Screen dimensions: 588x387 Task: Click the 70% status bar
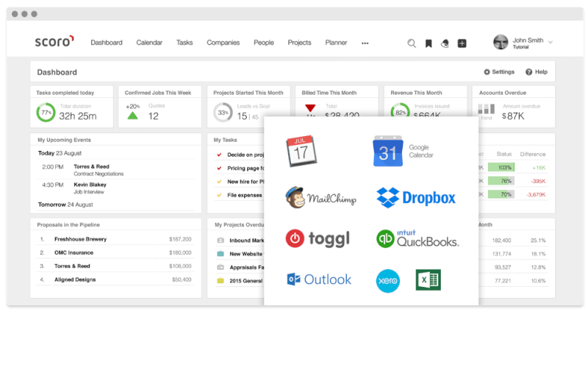click(x=501, y=194)
